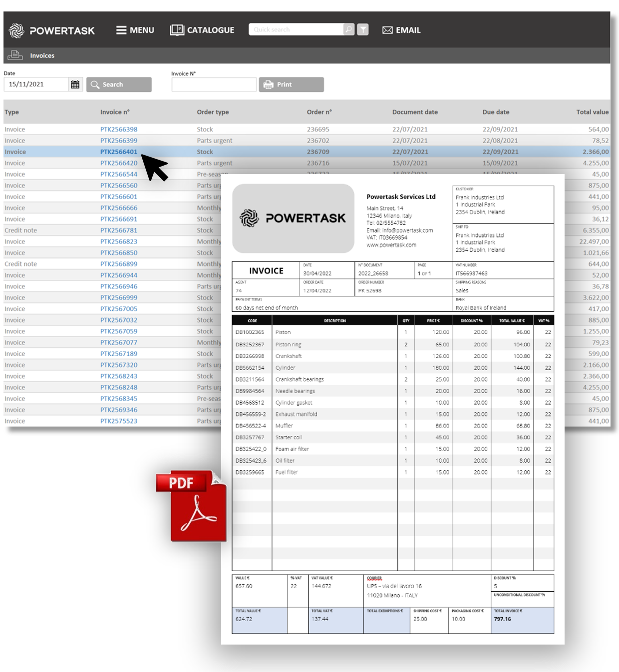Open invoice PTK2566398 link
619x672 pixels.
[x=119, y=129]
